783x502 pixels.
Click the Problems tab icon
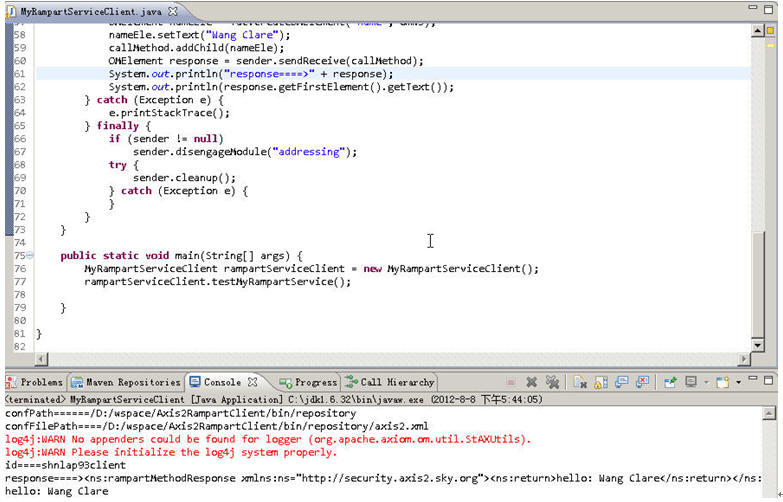[x=11, y=383]
